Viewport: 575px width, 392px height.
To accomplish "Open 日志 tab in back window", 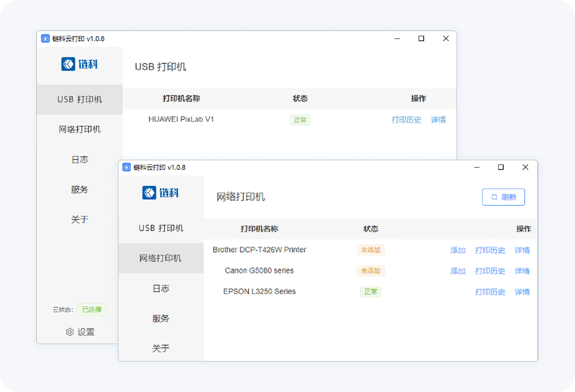I will [x=80, y=159].
